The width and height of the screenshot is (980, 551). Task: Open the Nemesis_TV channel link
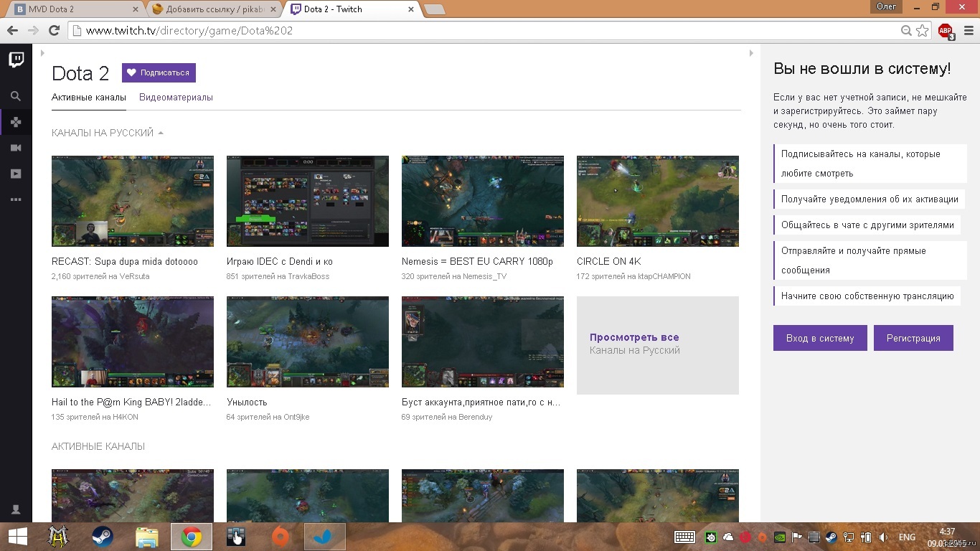click(484, 276)
